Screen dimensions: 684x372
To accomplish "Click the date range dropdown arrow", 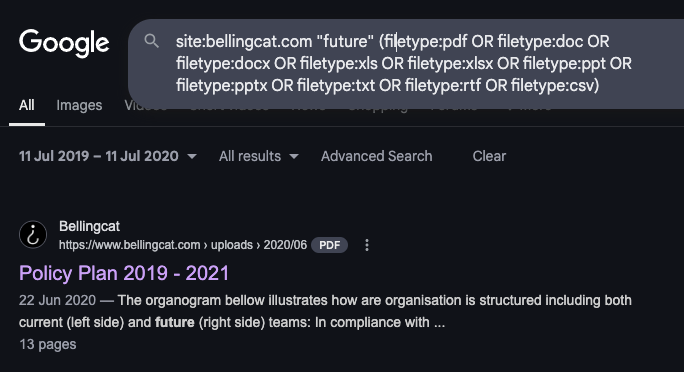I will 192,156.
